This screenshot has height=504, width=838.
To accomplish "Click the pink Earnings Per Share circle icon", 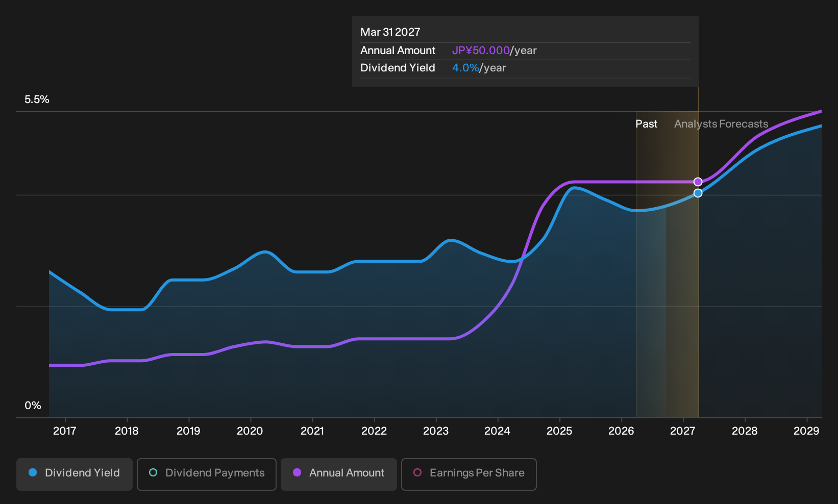I will (x=417, y=472).
